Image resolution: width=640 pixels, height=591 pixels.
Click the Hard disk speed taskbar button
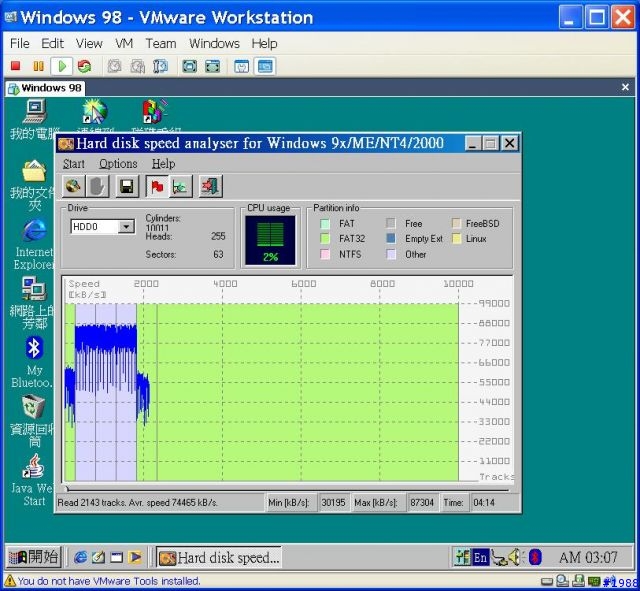219,558
